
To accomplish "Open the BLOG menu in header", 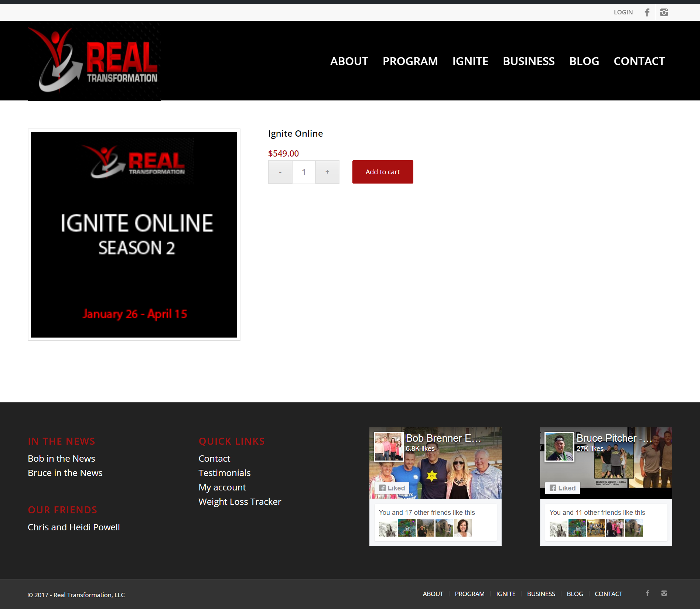I will (x=584, y=61).
